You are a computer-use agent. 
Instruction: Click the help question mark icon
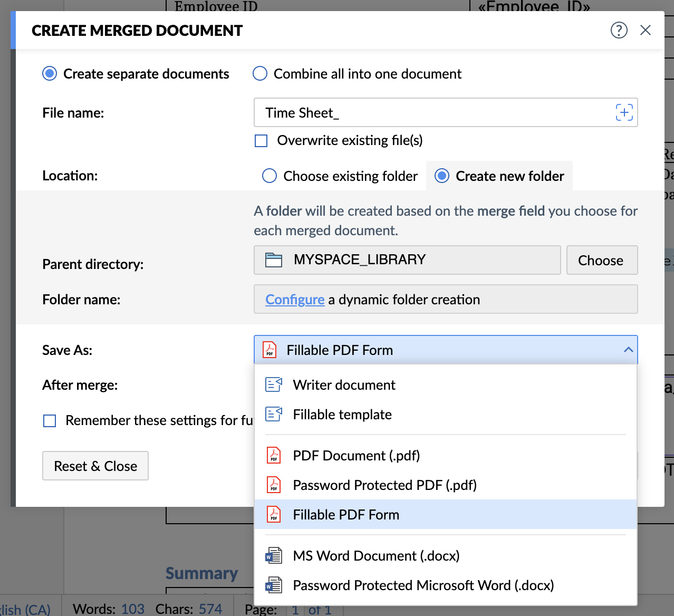click(x=619, y=30)
